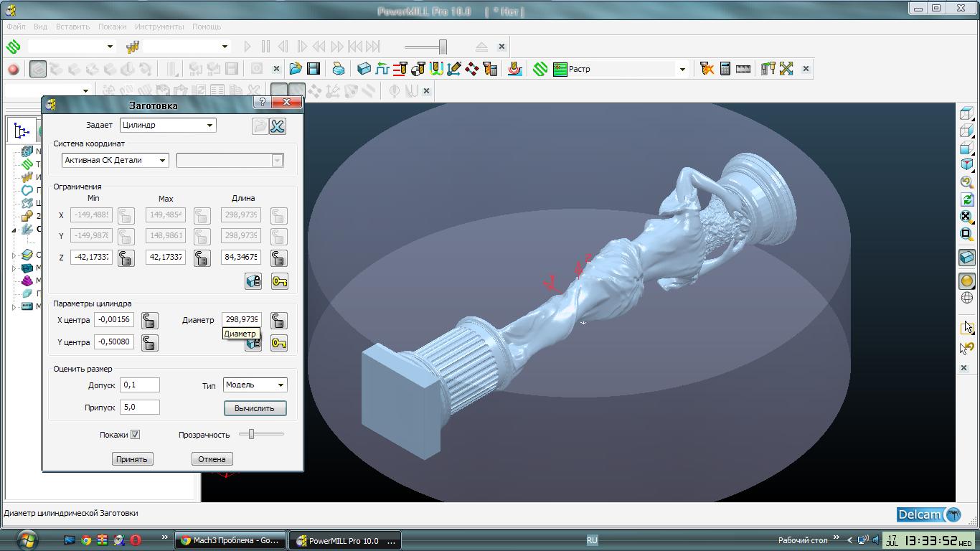Click the Диаметр input field
Screen dimensions: 980x551
[x=242, y=320]
